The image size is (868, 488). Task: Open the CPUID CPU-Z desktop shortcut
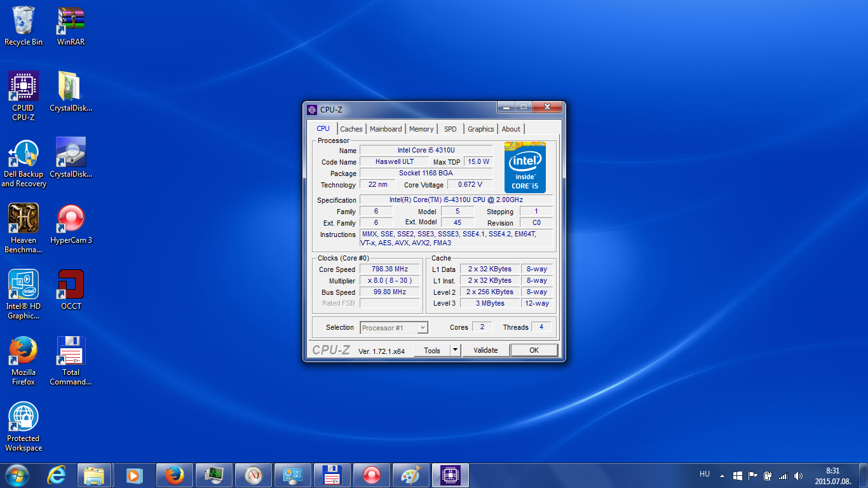24,87
